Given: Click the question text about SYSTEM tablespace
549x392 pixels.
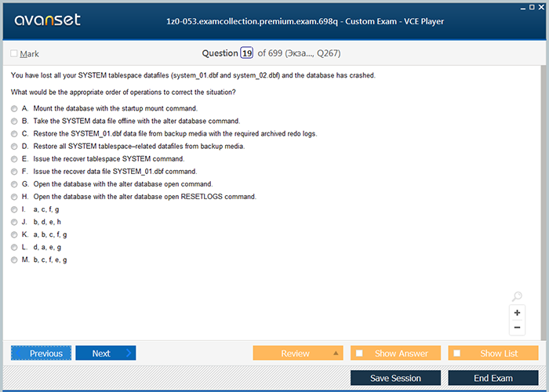Looking at the screenshot, I should 193,75.
